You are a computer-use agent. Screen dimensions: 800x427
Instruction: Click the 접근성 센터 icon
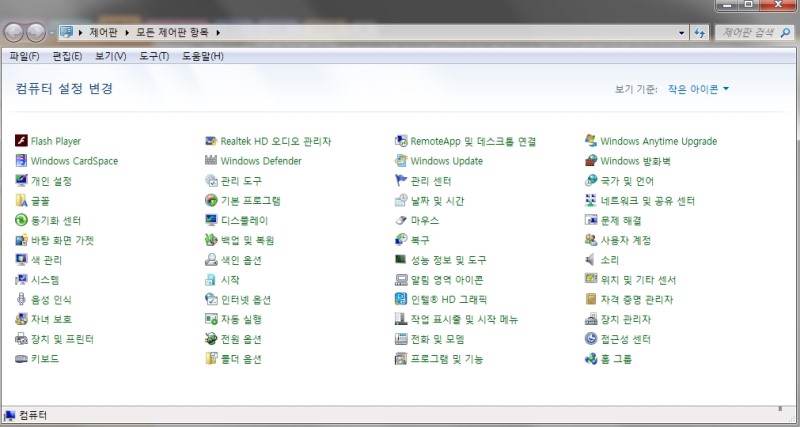[x=591, y=339]
